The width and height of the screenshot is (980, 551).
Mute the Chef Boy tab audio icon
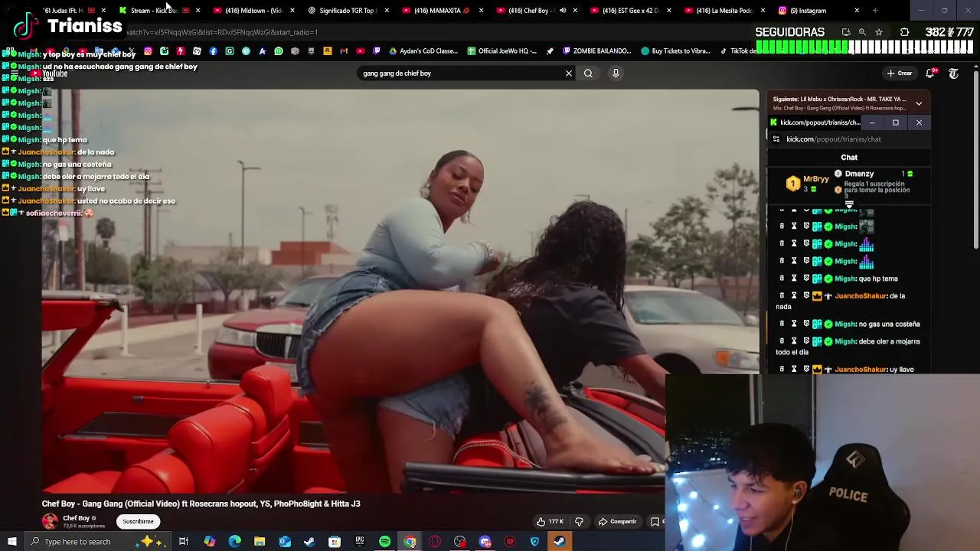563,11
